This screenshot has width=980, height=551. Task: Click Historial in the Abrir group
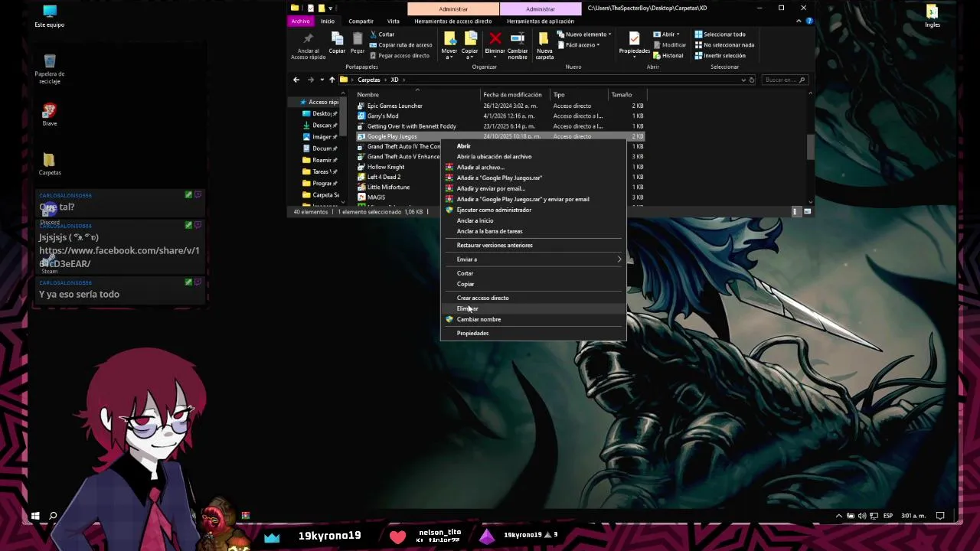tap(668, 56)
